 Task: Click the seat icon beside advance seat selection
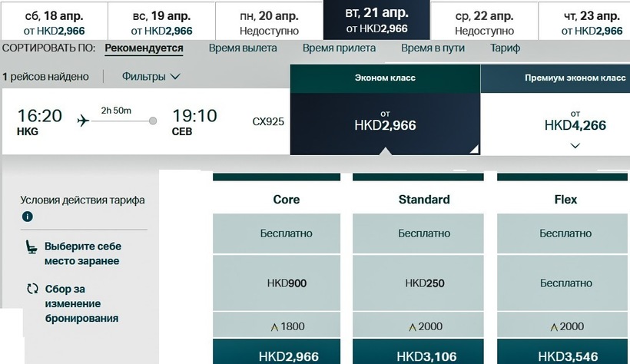coord(32,247)
